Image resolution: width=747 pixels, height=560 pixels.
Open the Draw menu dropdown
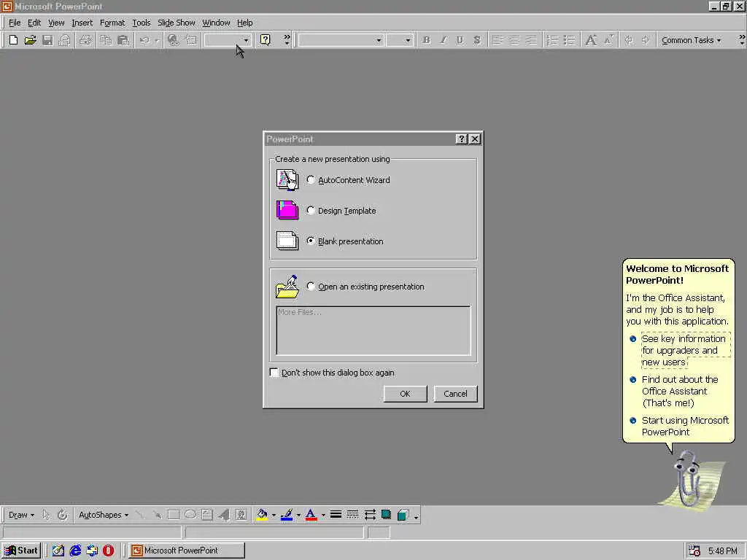pyautogui.click(x=21, y=515)
